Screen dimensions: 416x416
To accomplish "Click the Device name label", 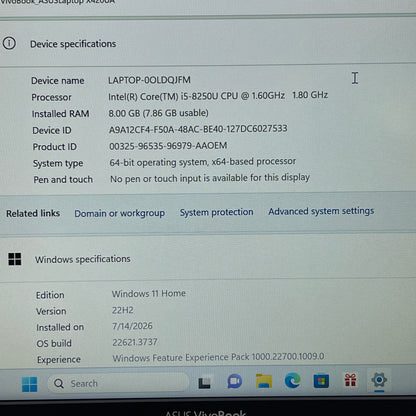I will [58, 81].
